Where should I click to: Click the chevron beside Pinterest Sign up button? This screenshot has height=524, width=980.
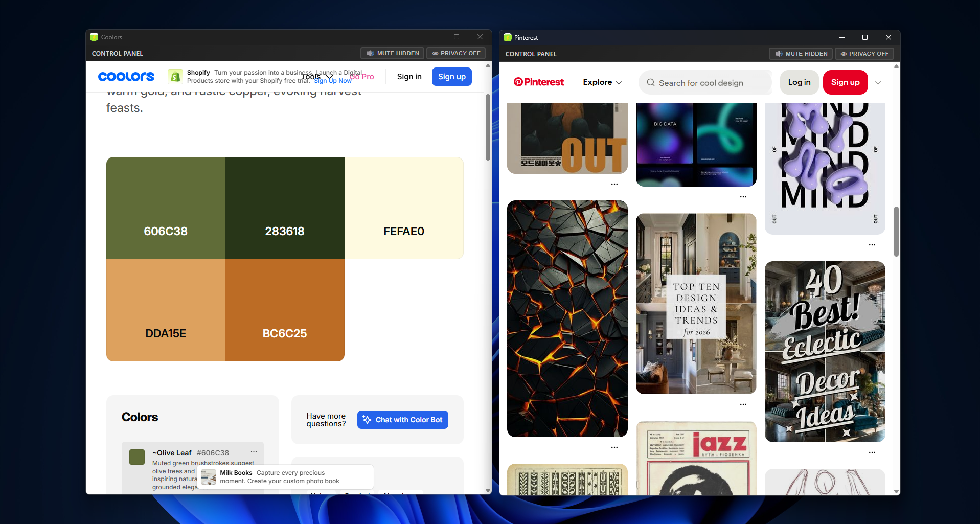coord(878,82)
